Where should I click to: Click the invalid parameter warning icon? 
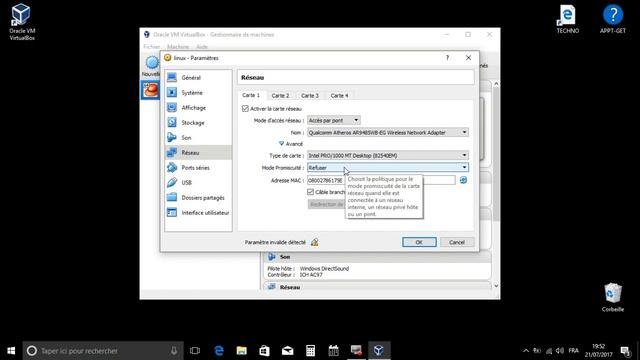click(x=314, y=242)
